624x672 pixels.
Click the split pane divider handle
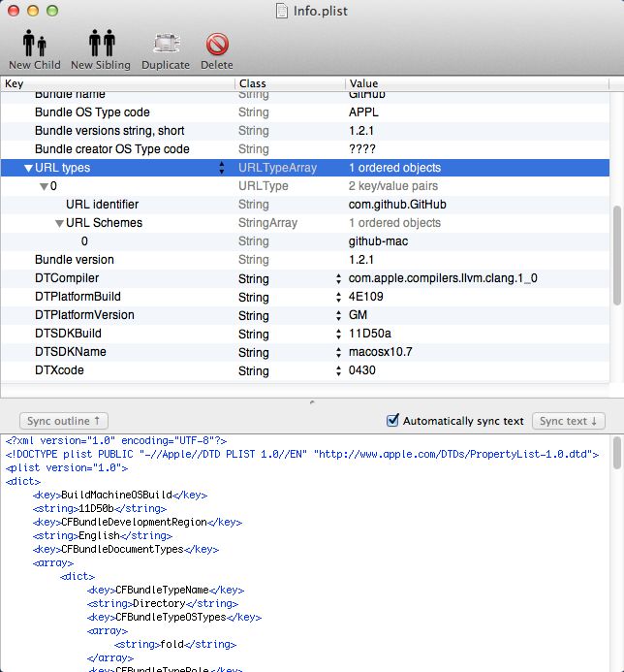point(312,402)
